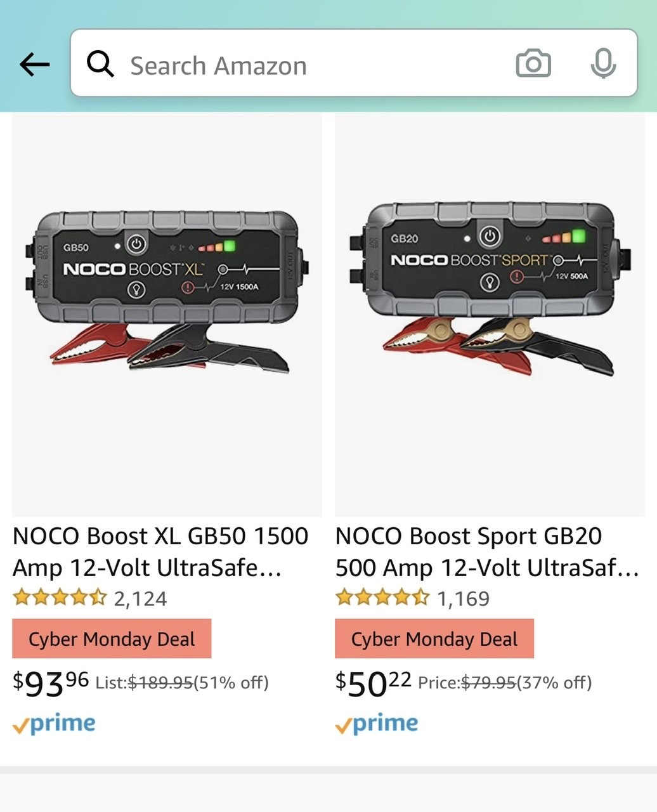Open NOCO Boost Sport GB20 product image
This screenshot has width=657, height=812.
click(x=490, y=315)
